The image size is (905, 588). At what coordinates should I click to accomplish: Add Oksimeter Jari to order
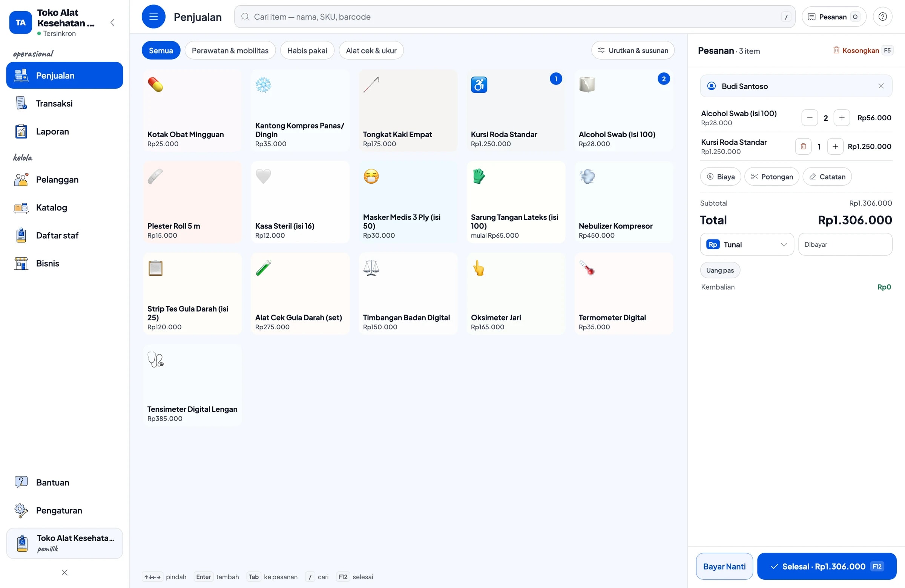[x=516, y=293]
